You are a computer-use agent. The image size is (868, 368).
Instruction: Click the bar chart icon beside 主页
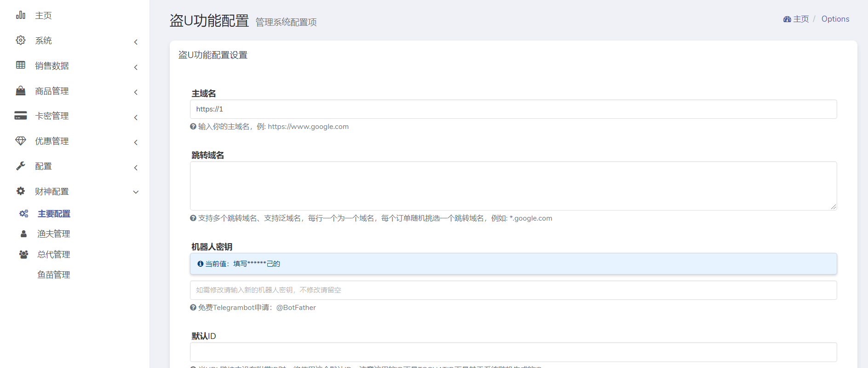pos(21,15)
